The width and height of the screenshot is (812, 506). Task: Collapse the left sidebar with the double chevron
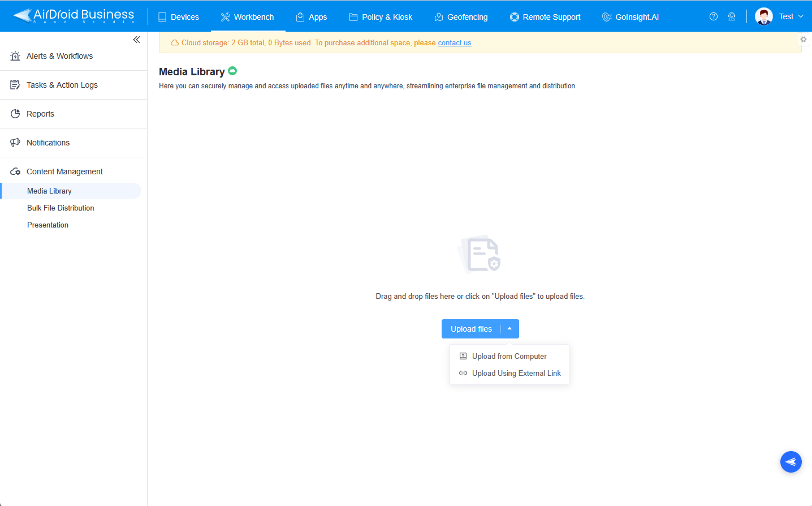(136, 40)
